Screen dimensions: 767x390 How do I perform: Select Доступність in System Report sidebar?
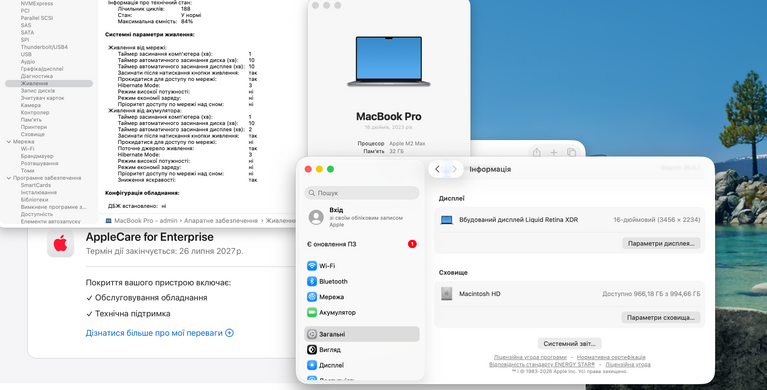(37, 214)
